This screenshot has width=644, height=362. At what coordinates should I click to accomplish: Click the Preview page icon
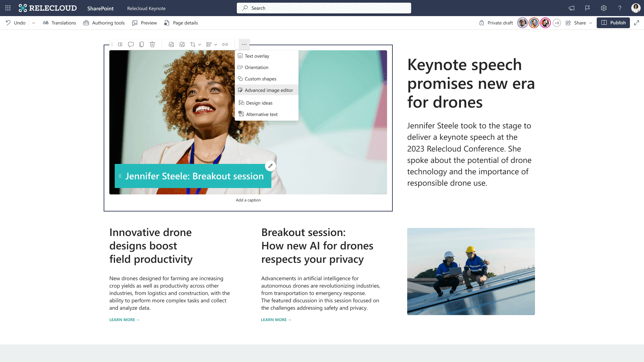click(x=136, y=22)
